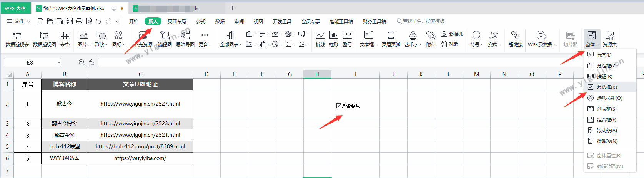
Task: Open the 审阅 review tab
Action: pyautogui.click(x=239, y=21)
